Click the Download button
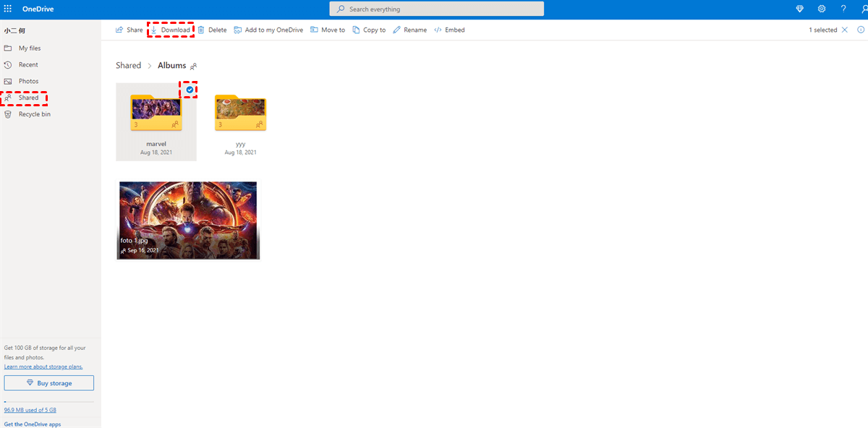 coord(171,30)
